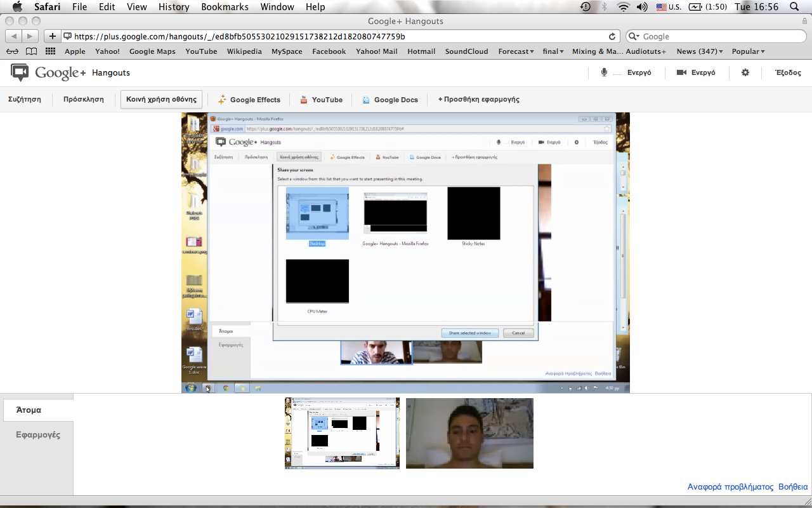Click the Google search field
Image resolution: width=812 pixels, height=508 pixels.
pyautogui.click(x=716, y=36)
